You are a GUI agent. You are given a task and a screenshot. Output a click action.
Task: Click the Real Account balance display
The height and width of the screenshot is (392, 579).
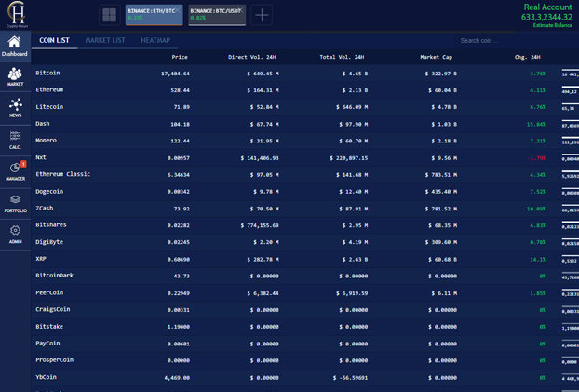[x=546, y=12]
